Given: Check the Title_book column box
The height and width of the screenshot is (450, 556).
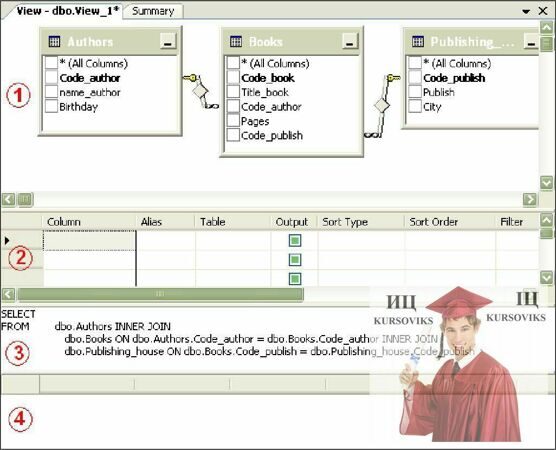Looking at the screenshot, I should click(233, 92).
